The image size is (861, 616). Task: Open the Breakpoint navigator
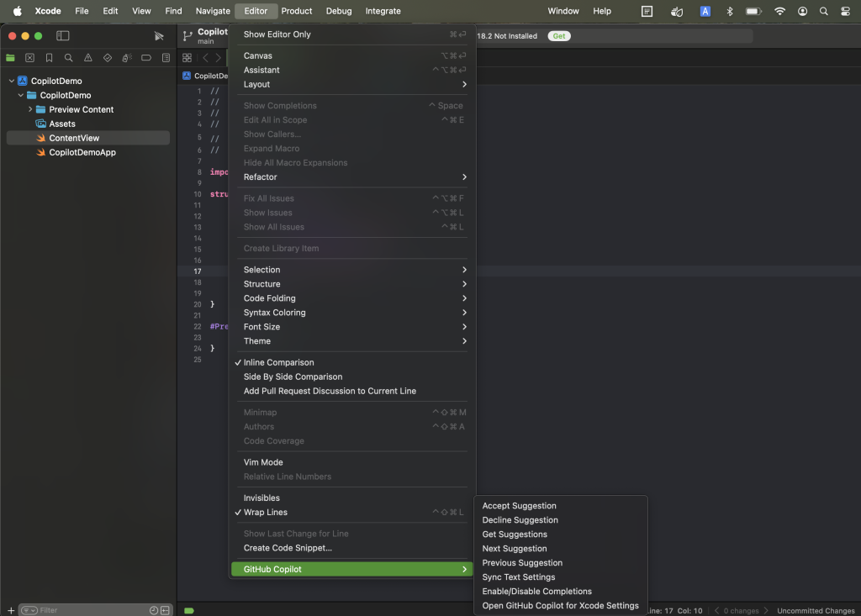146,58
